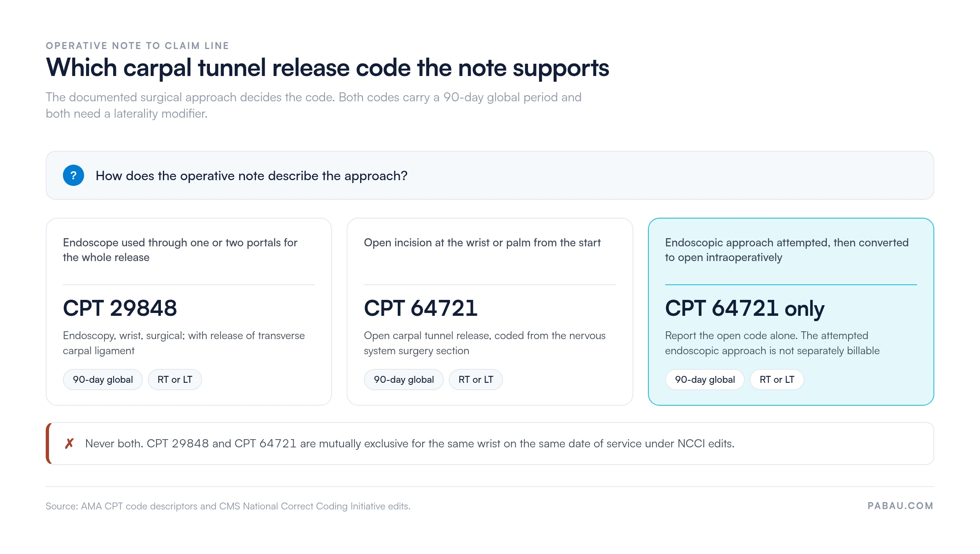Click the CPT 64721 only heading

point(744,309)
